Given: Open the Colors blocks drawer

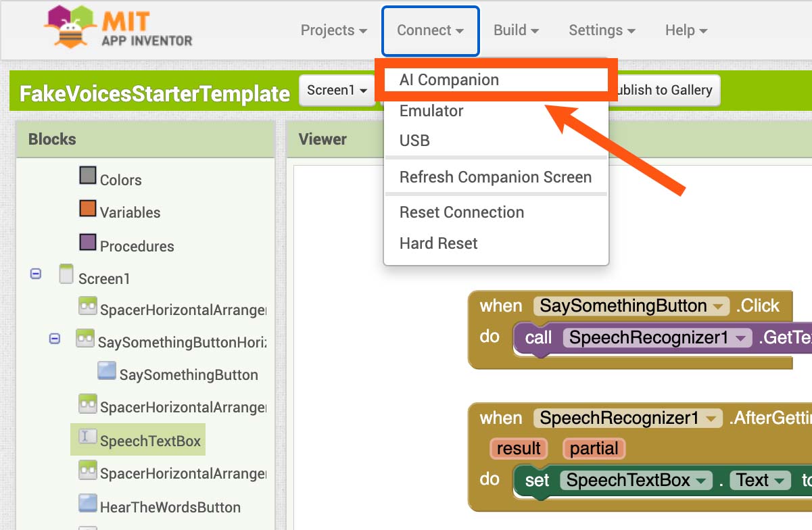Looking at the screenshot, I should [x=120, y=180].
